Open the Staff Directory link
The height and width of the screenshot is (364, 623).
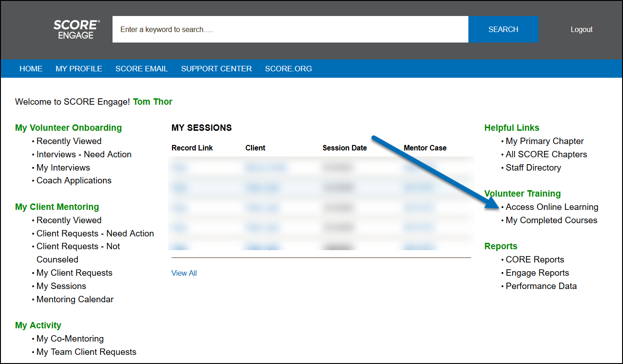(x=533, y=167)
